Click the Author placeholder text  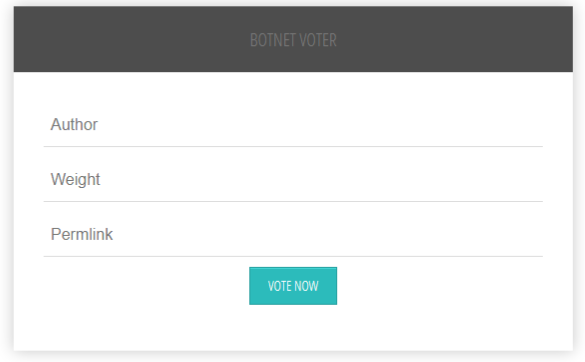pos(74,124)
